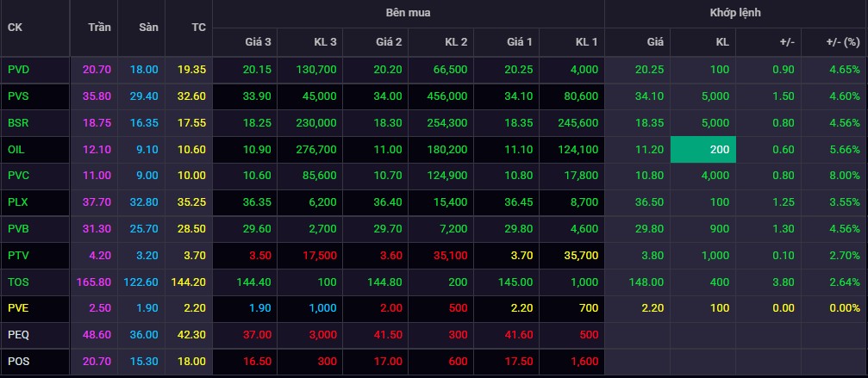Click the Trần column header
The height and width of the screenshot is (378, 868).
(100, 27)
